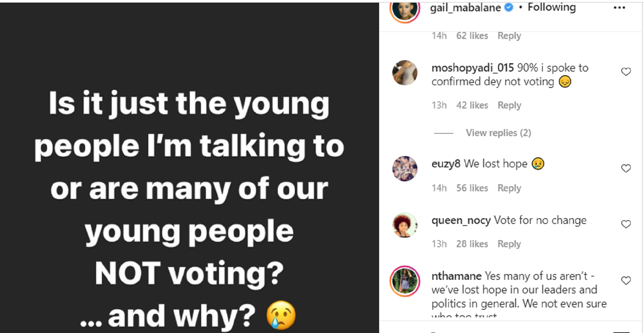The width and height of the screenshot is (644, 333).
Task: Tap the heart beside nthamane's comment
Action: coord(626,281)
